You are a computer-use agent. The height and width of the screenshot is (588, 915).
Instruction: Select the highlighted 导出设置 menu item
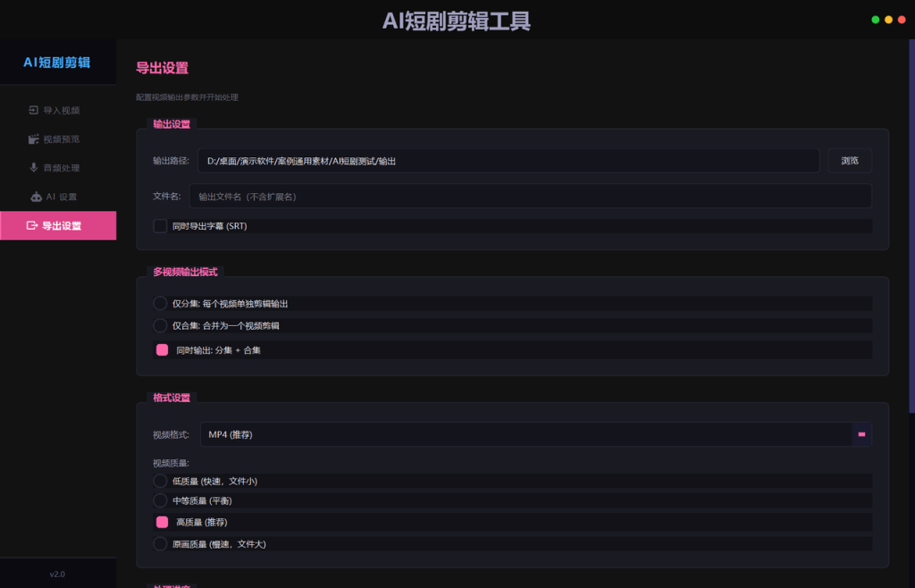[x=58, y=225]
